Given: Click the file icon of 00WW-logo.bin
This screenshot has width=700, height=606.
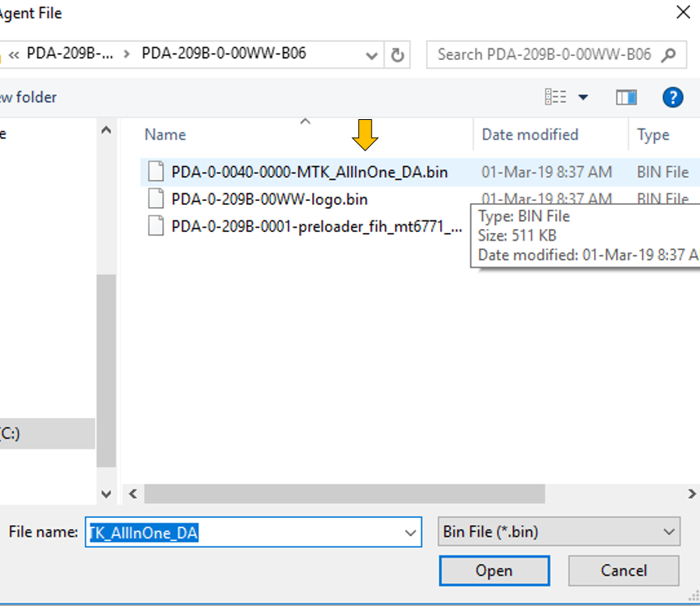Looking at the screenshot, I should pyautogui.click(x=157, y=199).
